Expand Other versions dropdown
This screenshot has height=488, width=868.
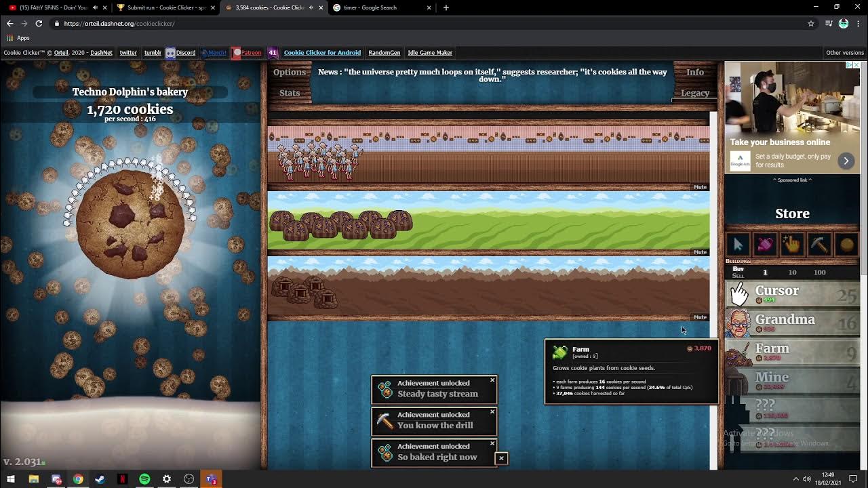[x=845, y=53]
